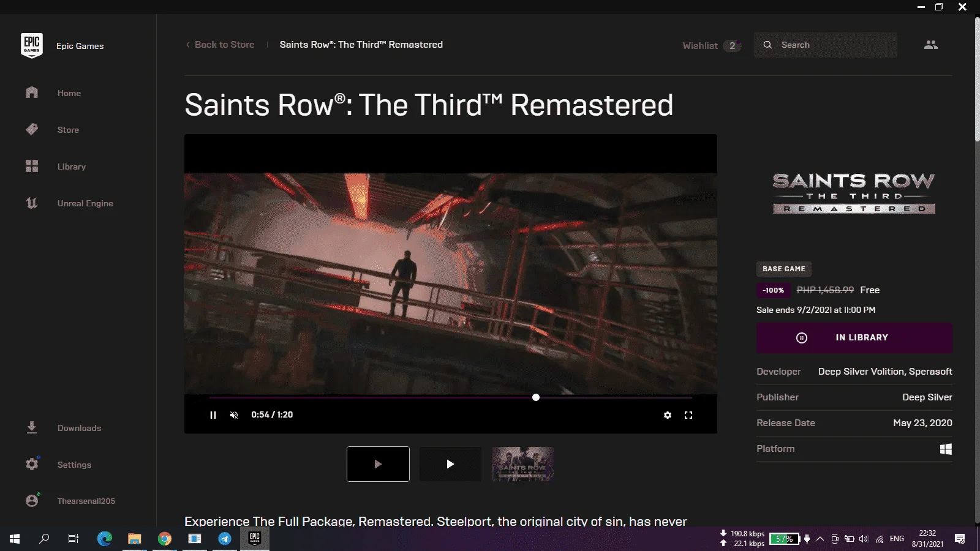Click the trailer seek bar handle

click(536, 397)
